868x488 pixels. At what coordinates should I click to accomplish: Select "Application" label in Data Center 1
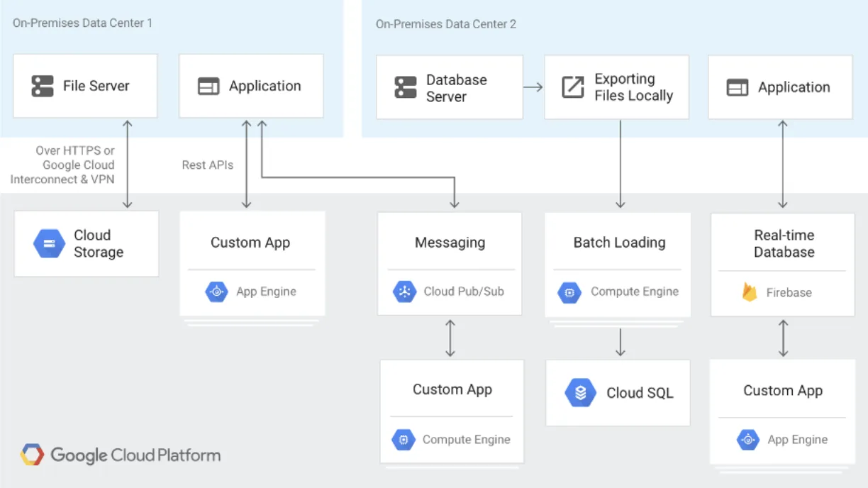265,87
